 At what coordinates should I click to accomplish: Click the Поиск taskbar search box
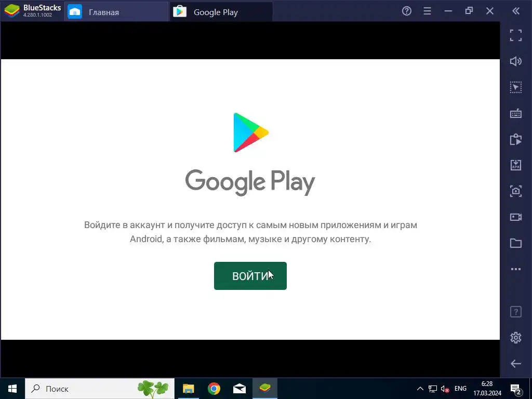click(100, 389)
